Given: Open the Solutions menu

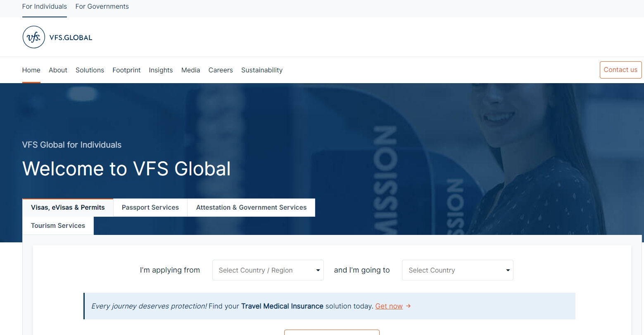Looking at the screenshot, I should coord(90,70).
